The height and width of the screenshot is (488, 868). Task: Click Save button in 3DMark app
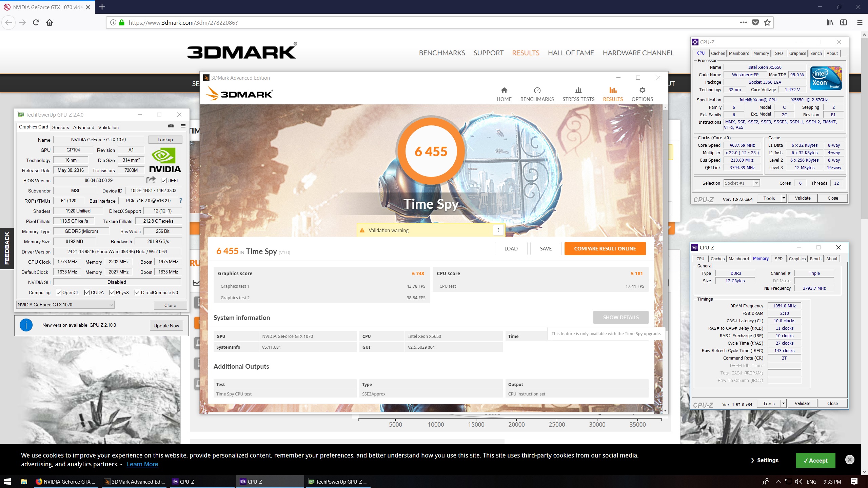[x=546, y=248]
